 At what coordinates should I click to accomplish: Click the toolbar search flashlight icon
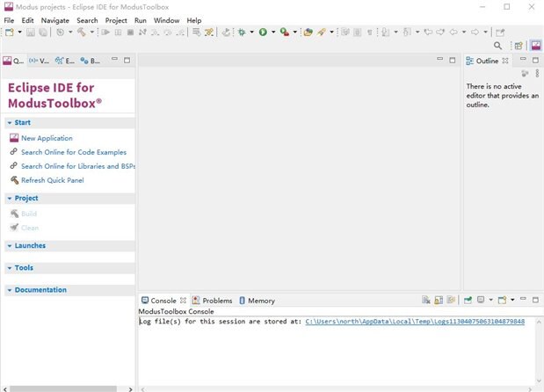click(x=322, y=33)
